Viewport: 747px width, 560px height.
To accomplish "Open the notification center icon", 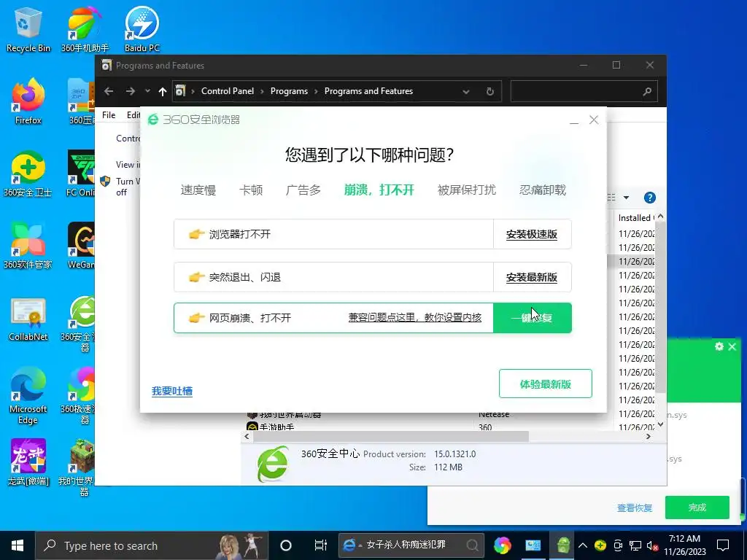I will click(723, 545).
